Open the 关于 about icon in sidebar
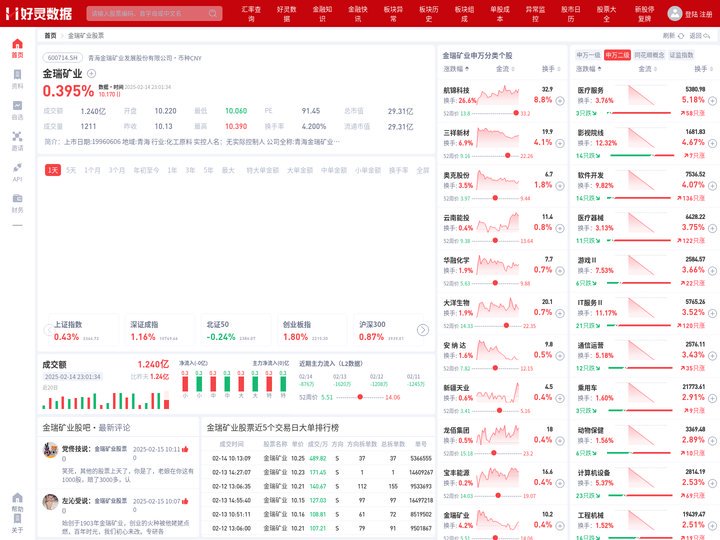 (17, 523)
